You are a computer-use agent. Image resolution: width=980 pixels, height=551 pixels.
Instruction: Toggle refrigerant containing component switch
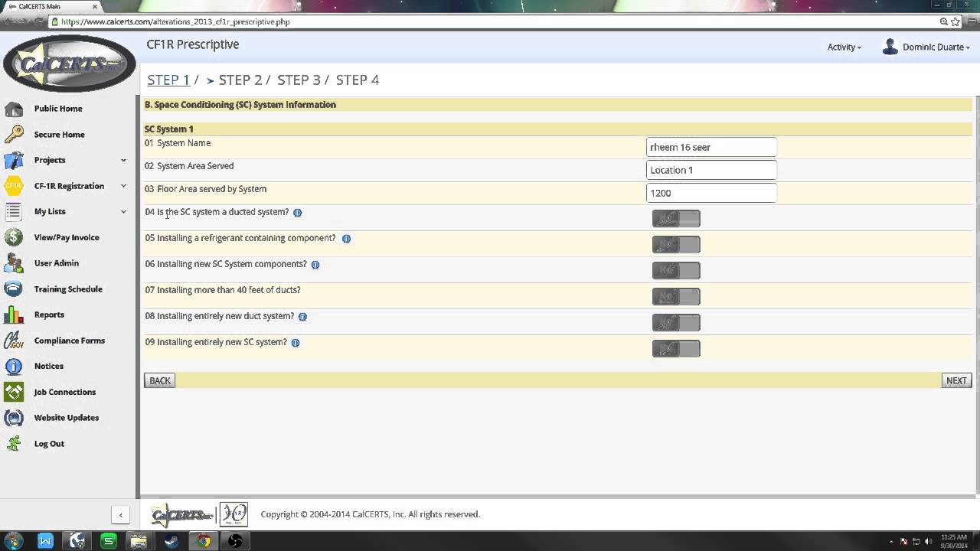[x=676, y=245]
